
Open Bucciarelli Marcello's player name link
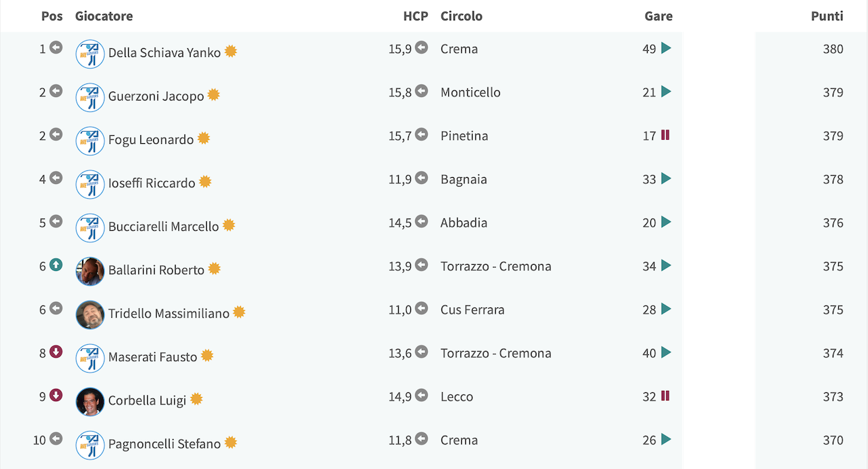pyautogui.click(x=163, y=227)
